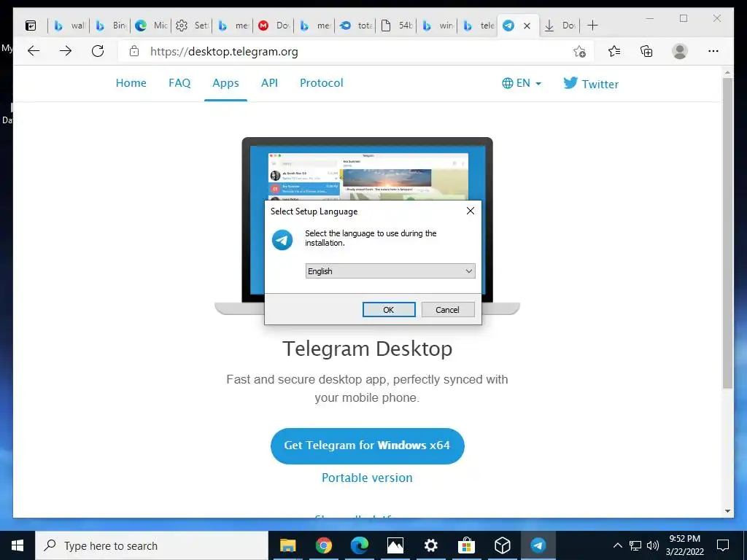Click the Telegram logo in setup dialog
This screenshot has width=747, height=560.
click(282, 239)
